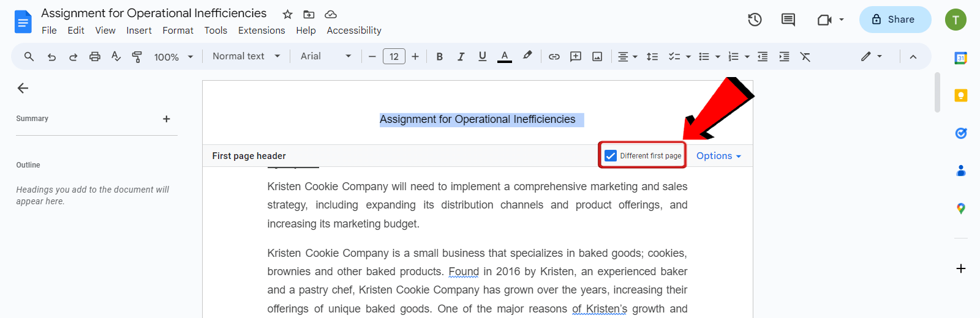This screenshot has width=980, height=318.
Task: Open the Google Docs home icon
Action: 23,22
